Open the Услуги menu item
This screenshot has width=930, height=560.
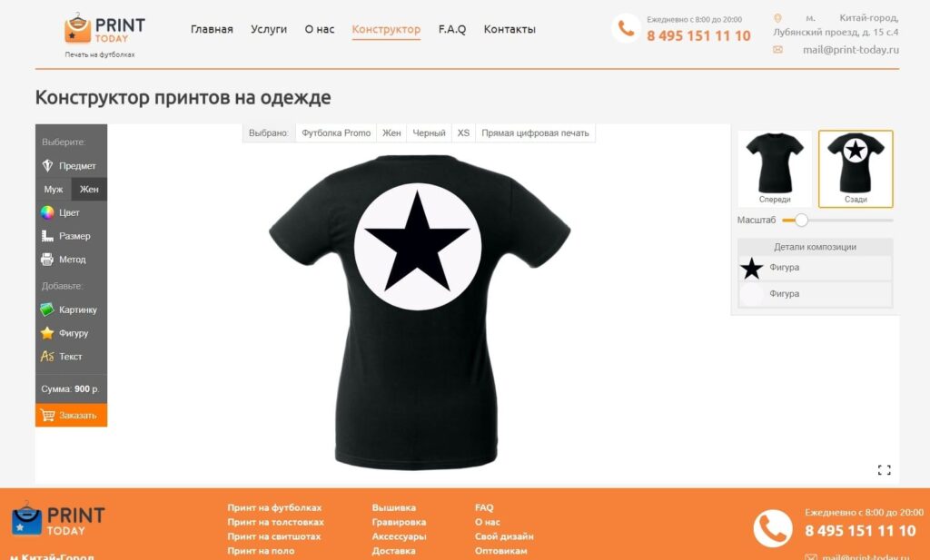pos(269,29)
